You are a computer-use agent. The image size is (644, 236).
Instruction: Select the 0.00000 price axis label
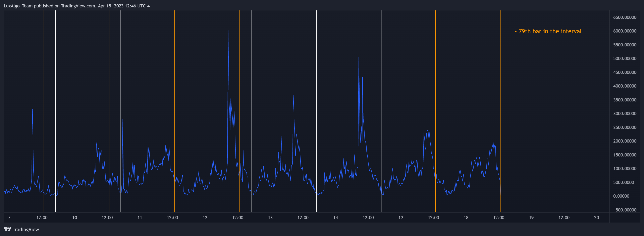pyautogui.click(x=621, y=196)
